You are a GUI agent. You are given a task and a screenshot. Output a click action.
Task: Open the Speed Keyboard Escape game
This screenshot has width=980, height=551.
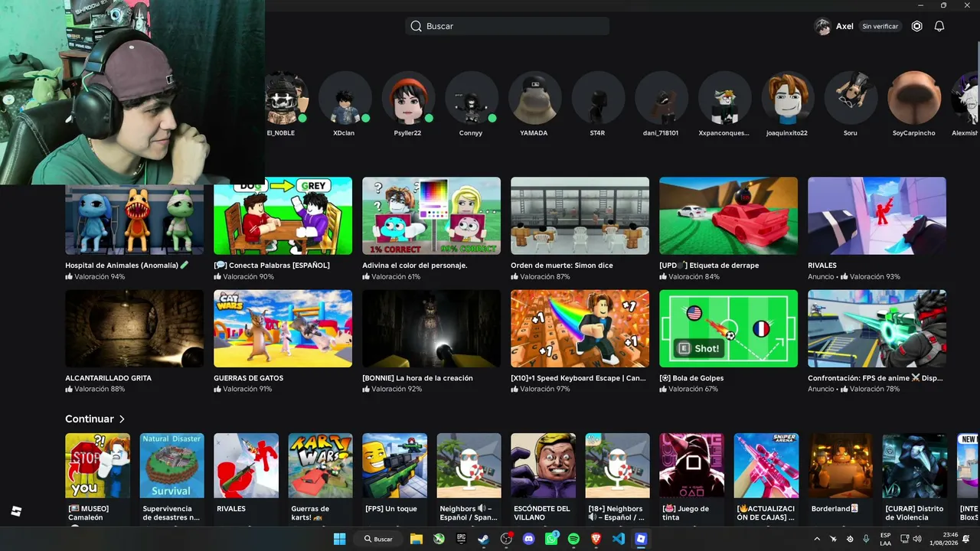pos(580,341)
